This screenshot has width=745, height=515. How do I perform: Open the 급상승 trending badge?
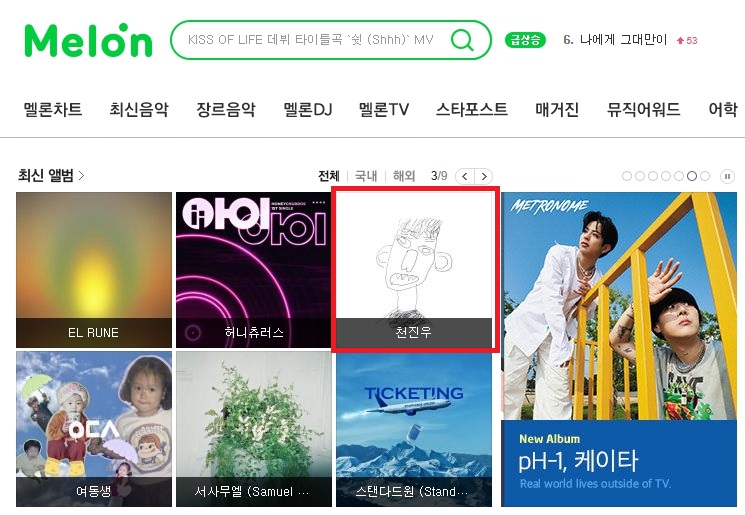pyautogui.click(x=525, y=40)
